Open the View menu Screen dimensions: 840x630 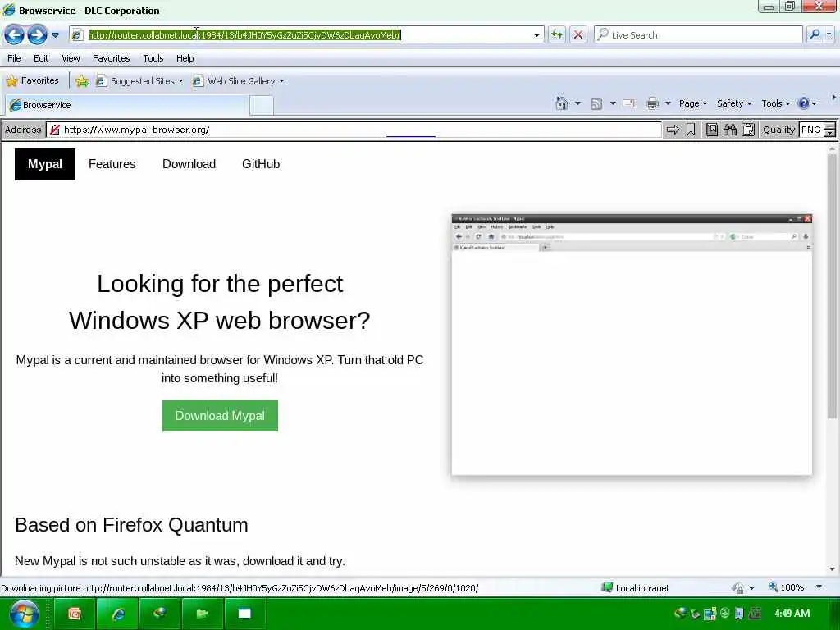[x=71, y=58]
